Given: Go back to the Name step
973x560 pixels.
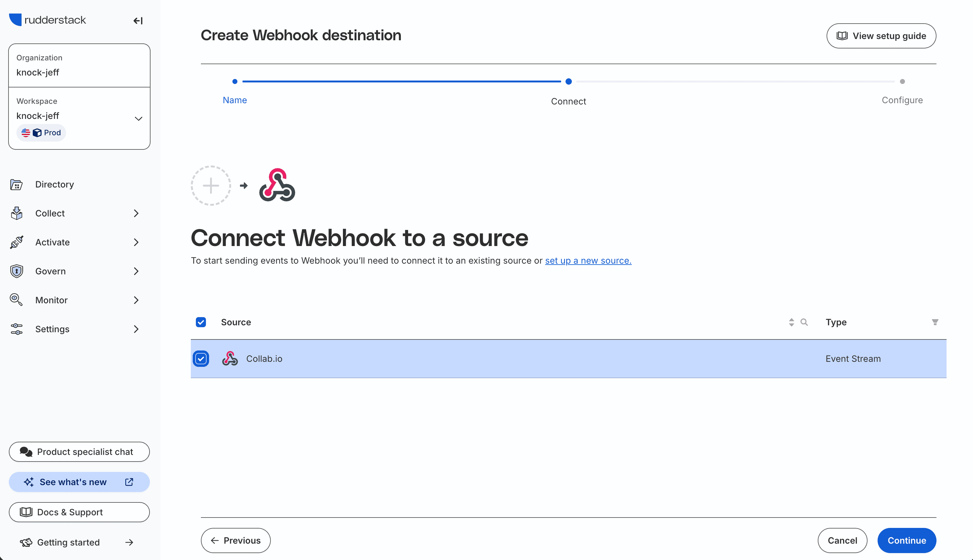Looking at the screenshot, I should click(235, 100).
